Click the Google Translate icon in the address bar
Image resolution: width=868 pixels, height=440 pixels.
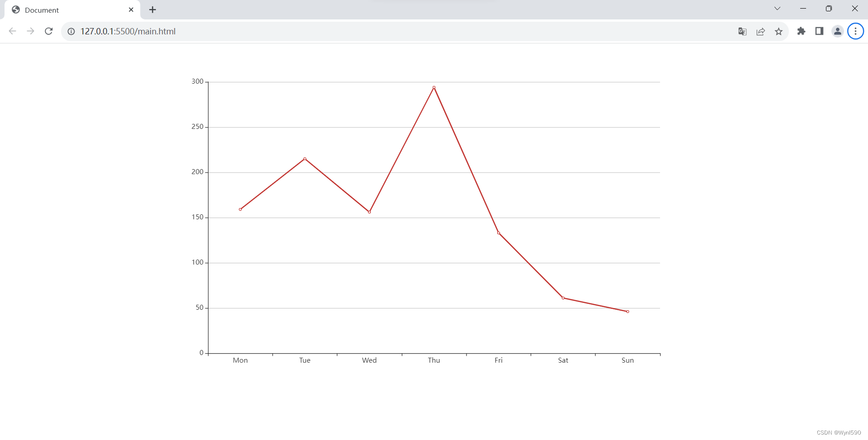742,31
